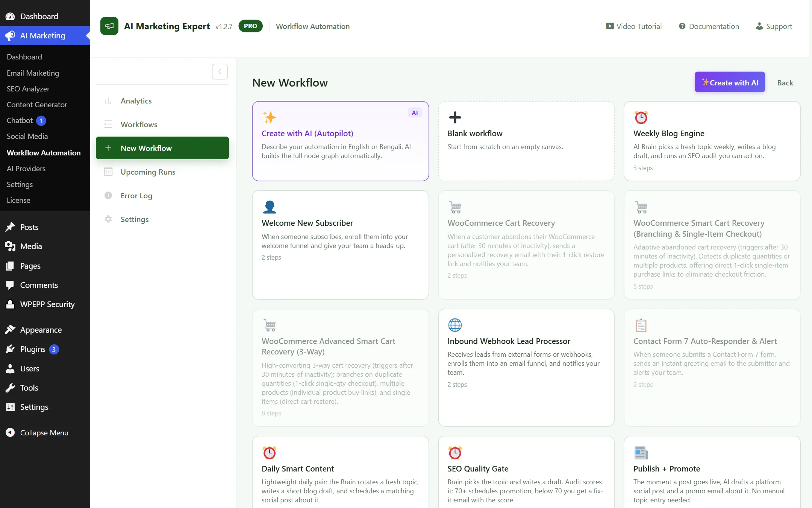
Task: Collapse the workflow side panel chevron
Action: click(220, 71)
